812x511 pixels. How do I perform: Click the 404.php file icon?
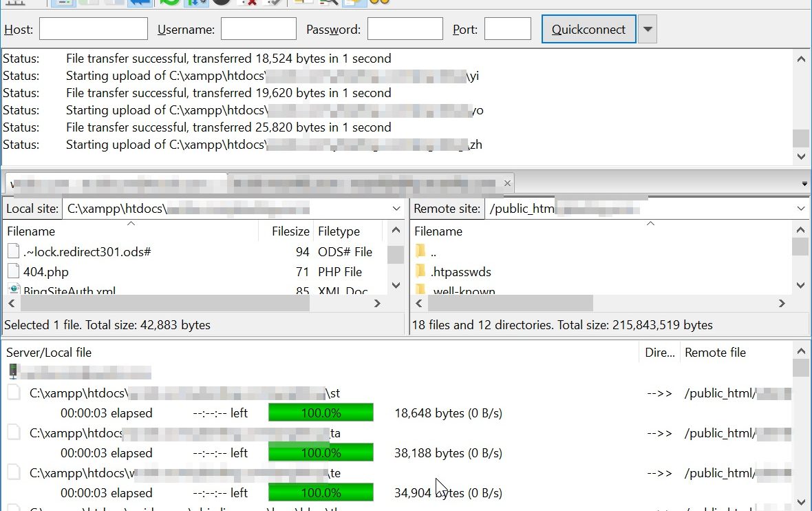tap(14, 271)
